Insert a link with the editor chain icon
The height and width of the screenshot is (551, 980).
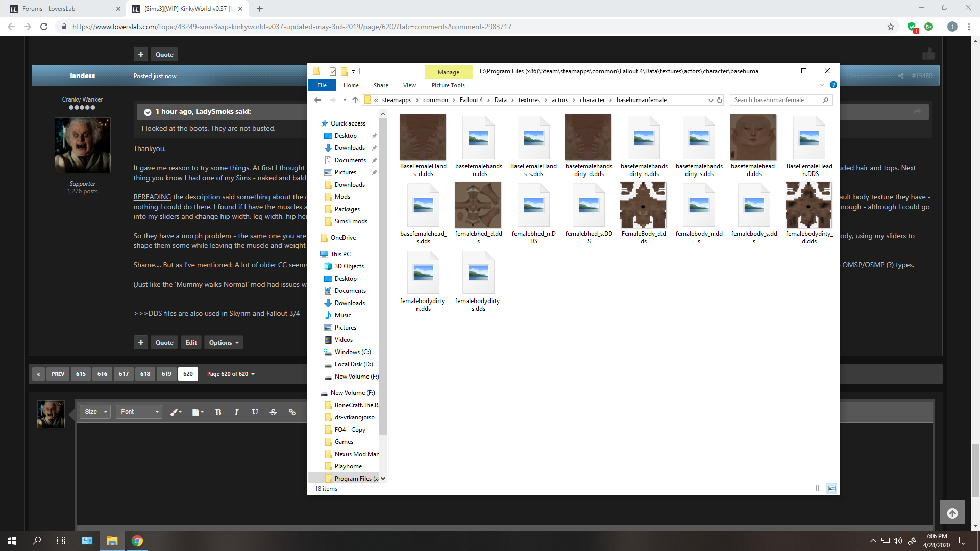[x=292, y=412]
